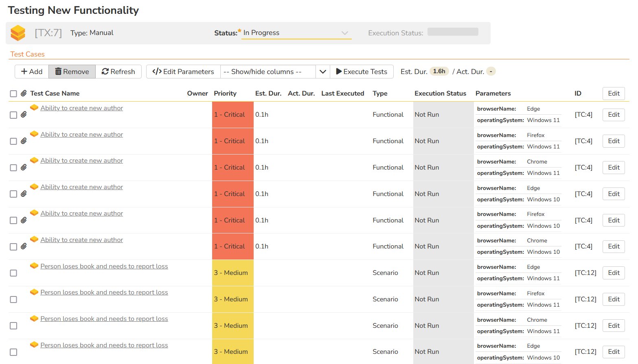Check the first 'Ability to create new author' row
The height and width of the screenshot is (364, 638).
[13, 115]
